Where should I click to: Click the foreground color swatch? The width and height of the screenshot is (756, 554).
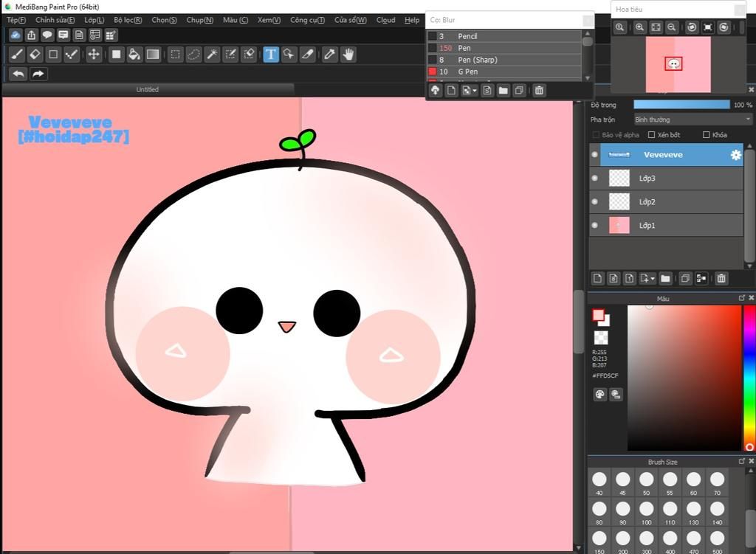598,315
